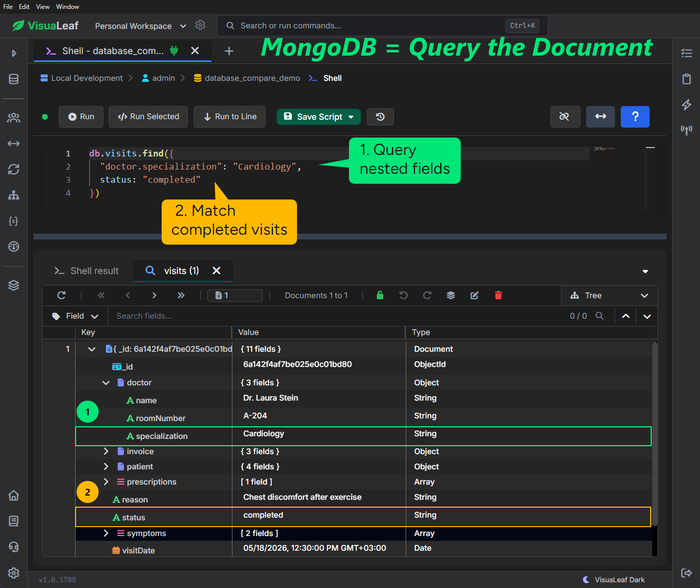Collapse the doctor object node
Image resolution: width=700 pixels, height=588 pixels.
106,383
